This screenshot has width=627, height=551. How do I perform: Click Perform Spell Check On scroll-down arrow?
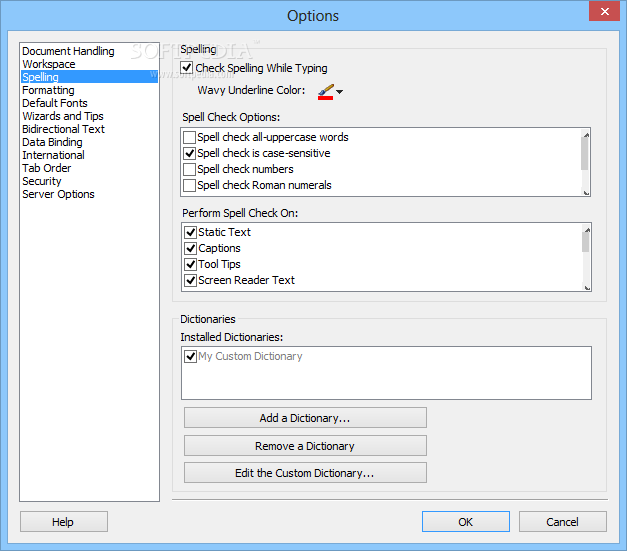coord(587,287)
